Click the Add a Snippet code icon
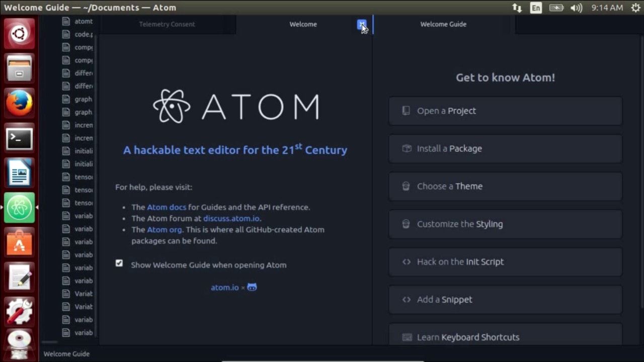Image resolution: width=644 pixels, height=362 pixels. (x=406, y=299)
